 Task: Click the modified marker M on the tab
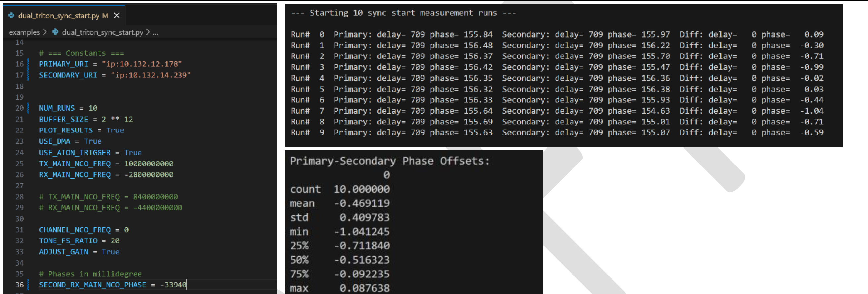105,16
